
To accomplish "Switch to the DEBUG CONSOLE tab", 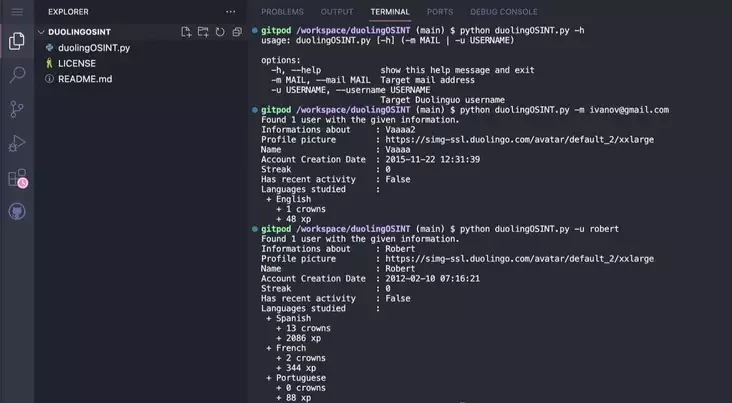I will (504, 12).
